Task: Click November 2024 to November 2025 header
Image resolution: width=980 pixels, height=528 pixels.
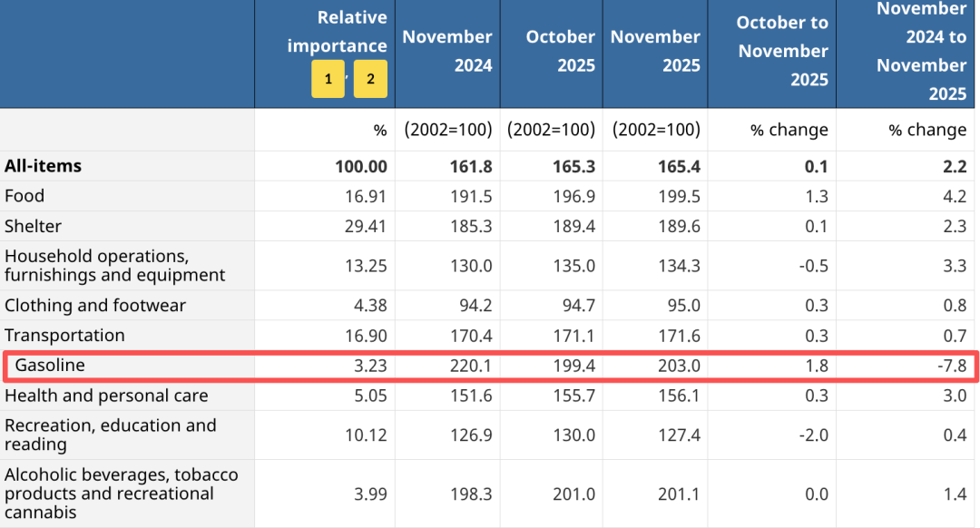Action: pyautogui.click(x=921, y=51)
